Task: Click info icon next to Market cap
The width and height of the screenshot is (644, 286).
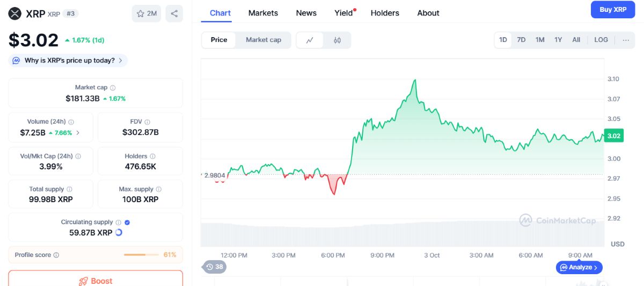Action: [113, 88]
